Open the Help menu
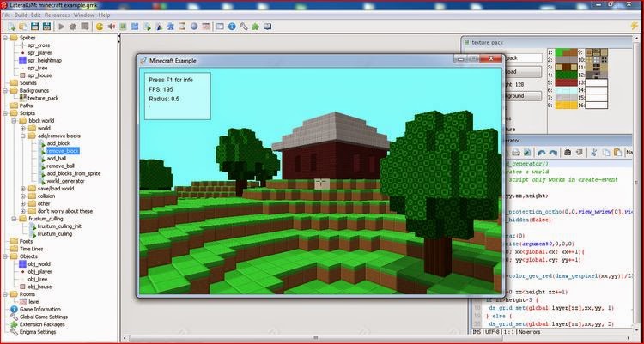Screen dimensions: 644x344 (x=104, y=15)
